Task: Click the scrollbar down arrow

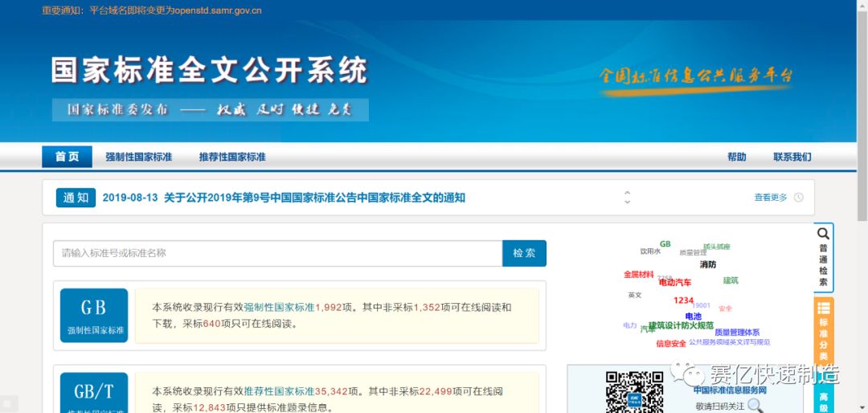Action: click(x=862, y=408)
